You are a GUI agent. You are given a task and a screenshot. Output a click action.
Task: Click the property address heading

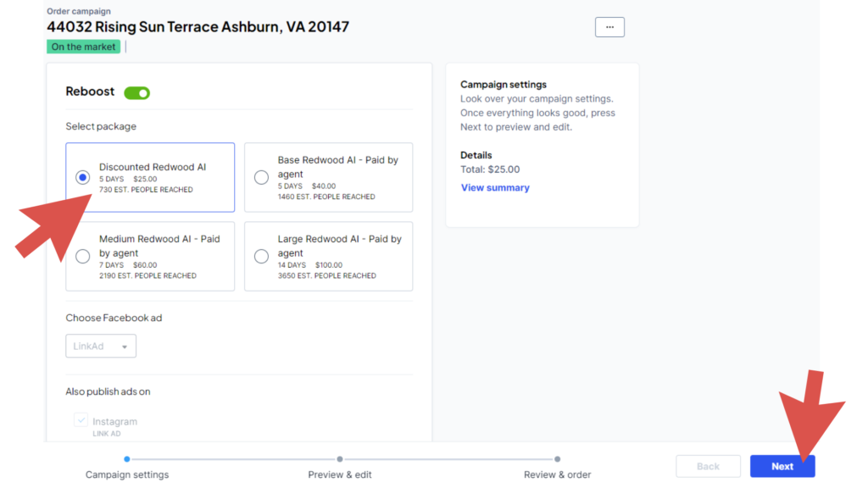pyautogui.click(x=198, y=26)
